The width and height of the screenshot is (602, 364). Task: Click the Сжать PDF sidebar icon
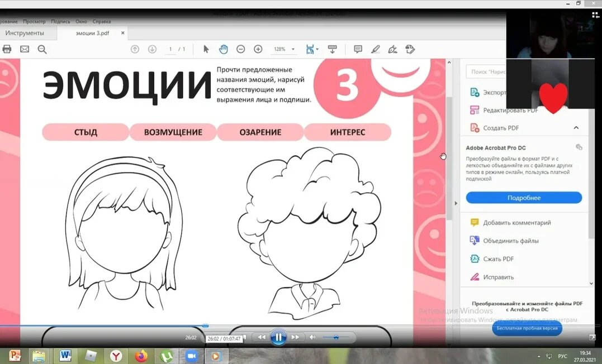pyautogui.click(x=475, y=258)
